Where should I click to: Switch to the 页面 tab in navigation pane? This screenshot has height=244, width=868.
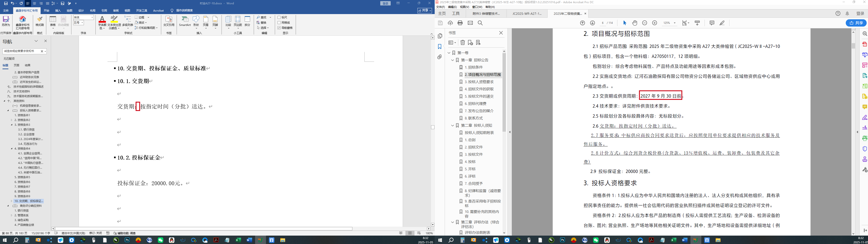[x=17, y=65]
